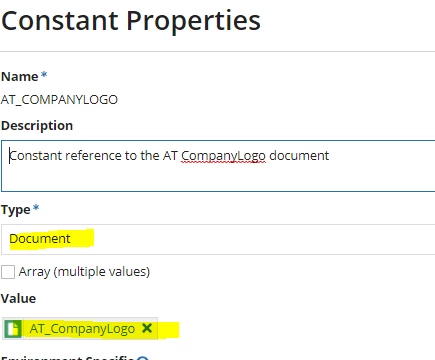The height and width of the screenshot is (360, 435).
Task: Click the AT_COMPANYLOGO name value
Action: [59, 100]
